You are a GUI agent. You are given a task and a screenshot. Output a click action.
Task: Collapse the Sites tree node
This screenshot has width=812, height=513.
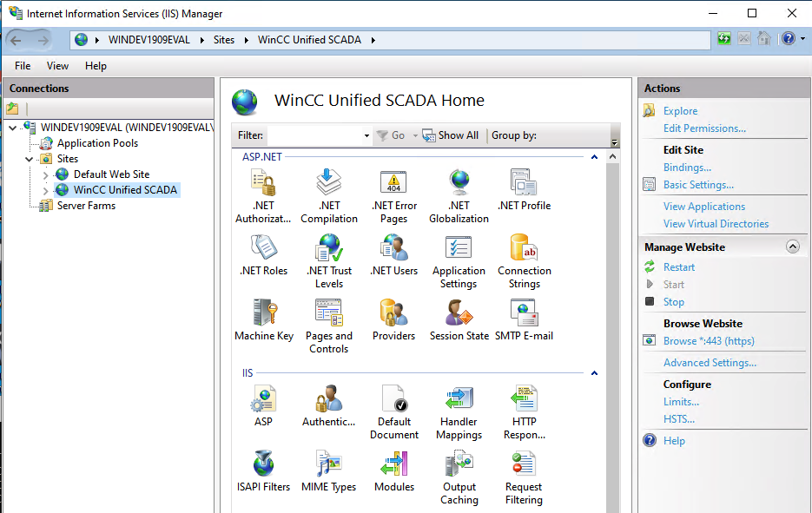point(29,159)
